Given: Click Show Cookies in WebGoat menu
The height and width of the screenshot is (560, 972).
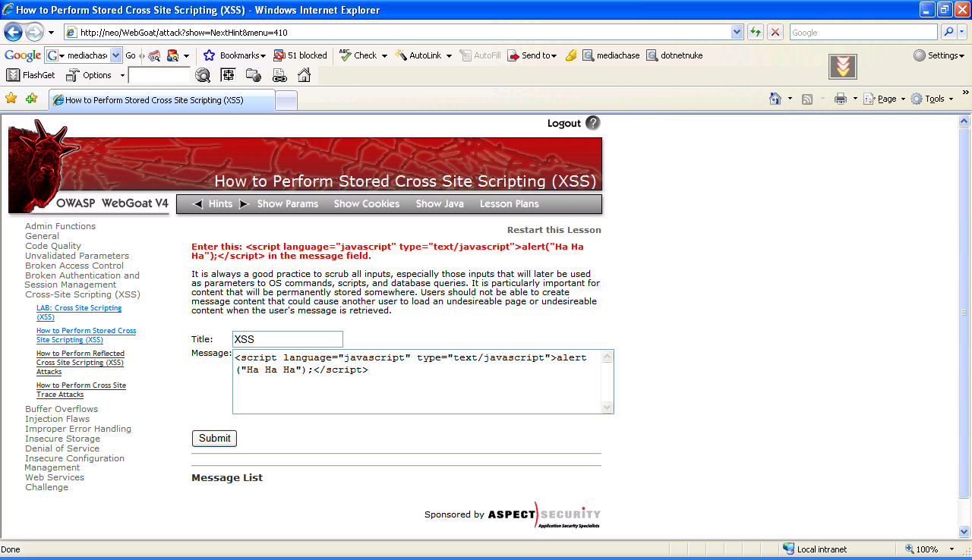Looking at the screenshot, I should point(366,204).
